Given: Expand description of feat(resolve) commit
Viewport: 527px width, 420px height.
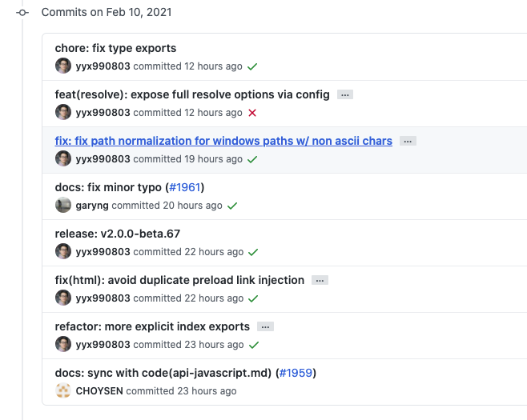Looking at the screenshot, I should point(344,94).
